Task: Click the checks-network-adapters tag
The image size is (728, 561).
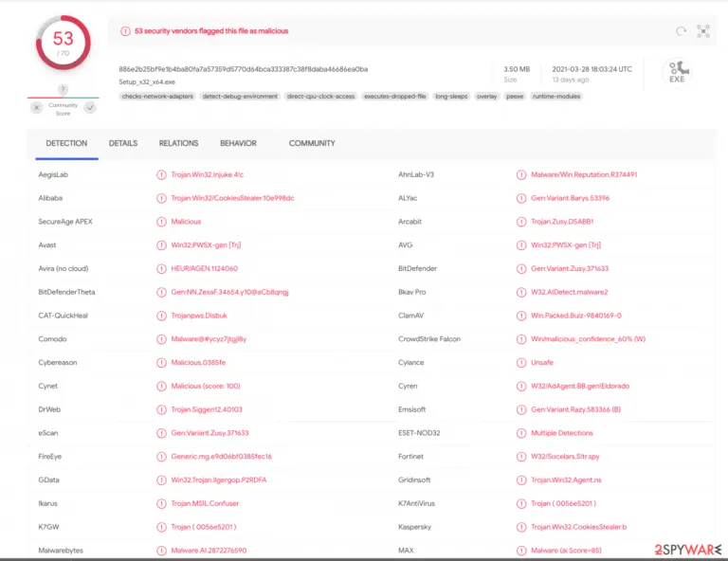Action: pos(157,97)
